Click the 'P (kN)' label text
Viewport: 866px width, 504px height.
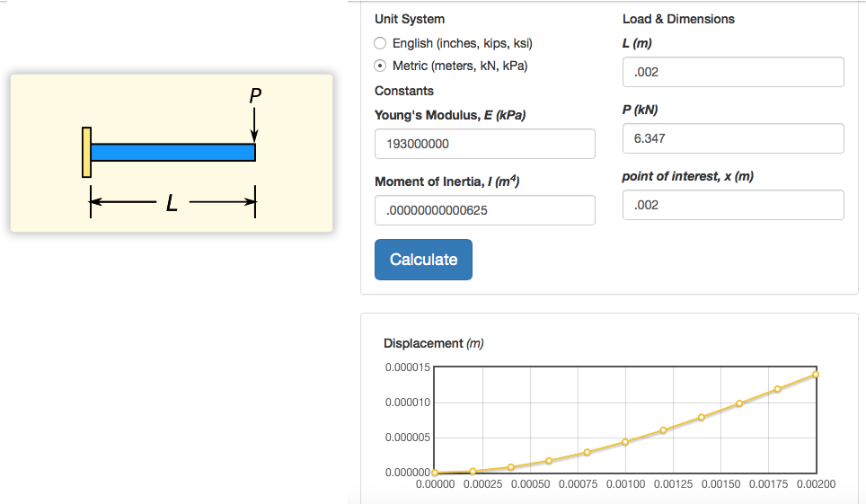tap(640, 110)
